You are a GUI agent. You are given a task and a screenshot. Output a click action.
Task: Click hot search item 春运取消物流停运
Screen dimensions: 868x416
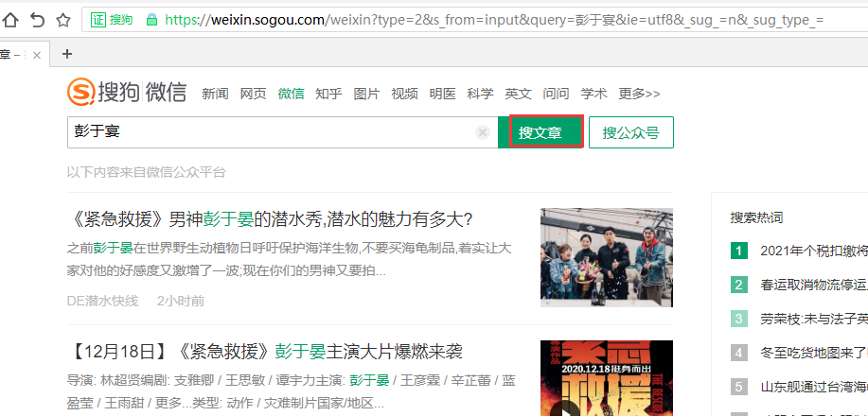tap(814, 285)
